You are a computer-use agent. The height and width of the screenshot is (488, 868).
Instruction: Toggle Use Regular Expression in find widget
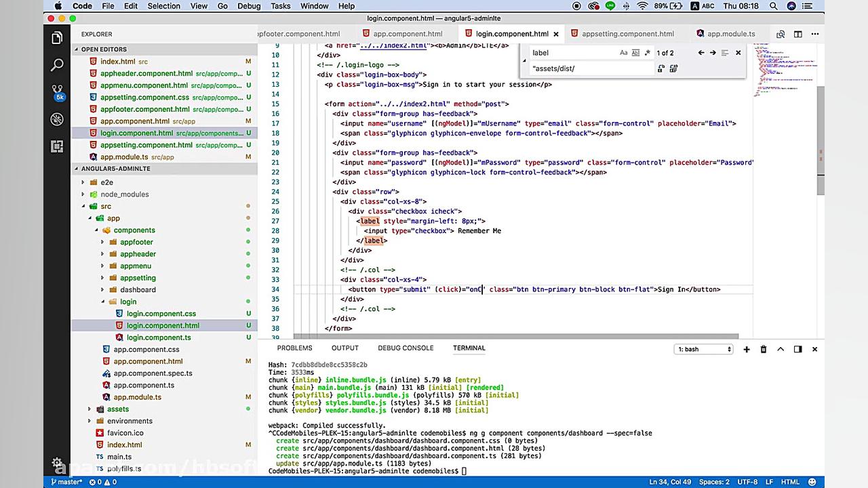(x=647, y=53)
